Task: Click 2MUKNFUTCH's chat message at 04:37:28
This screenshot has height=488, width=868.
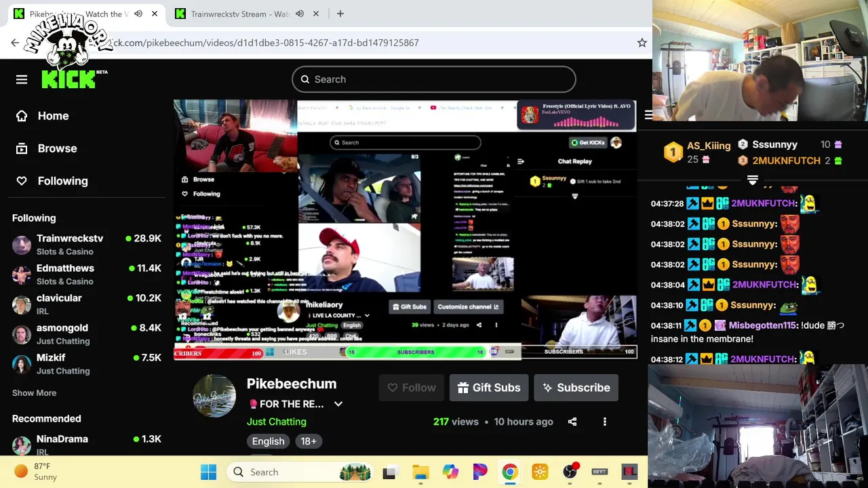Action: tap(734, 203)
